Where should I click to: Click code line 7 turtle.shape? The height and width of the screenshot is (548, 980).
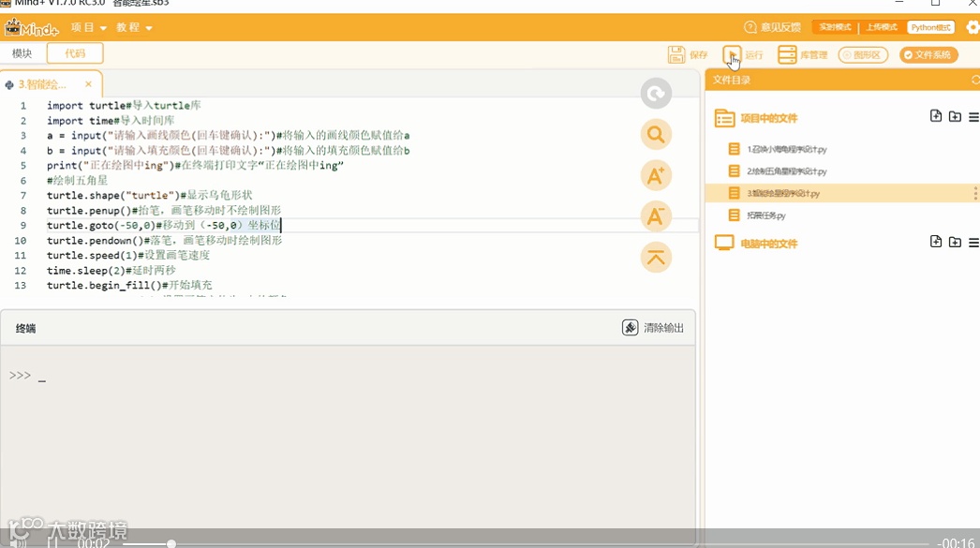coord(149,196)
